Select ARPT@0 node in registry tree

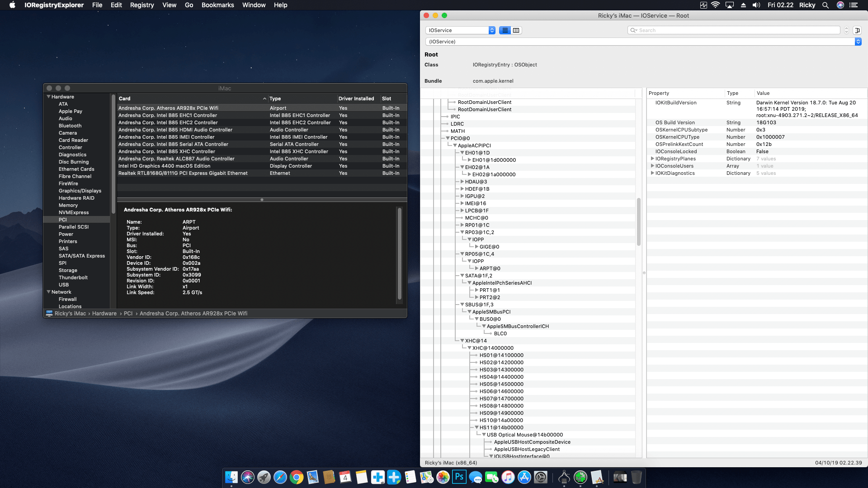(490, 268)
